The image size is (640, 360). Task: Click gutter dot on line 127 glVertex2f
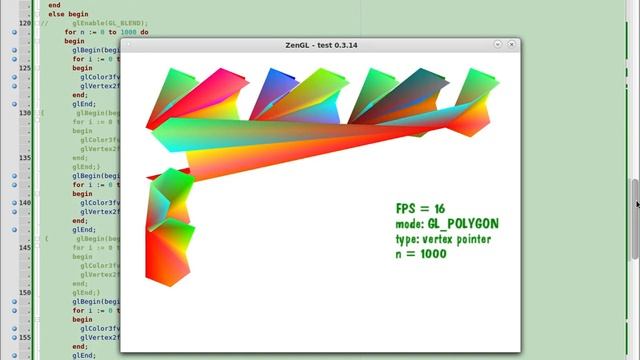point(15,86)
